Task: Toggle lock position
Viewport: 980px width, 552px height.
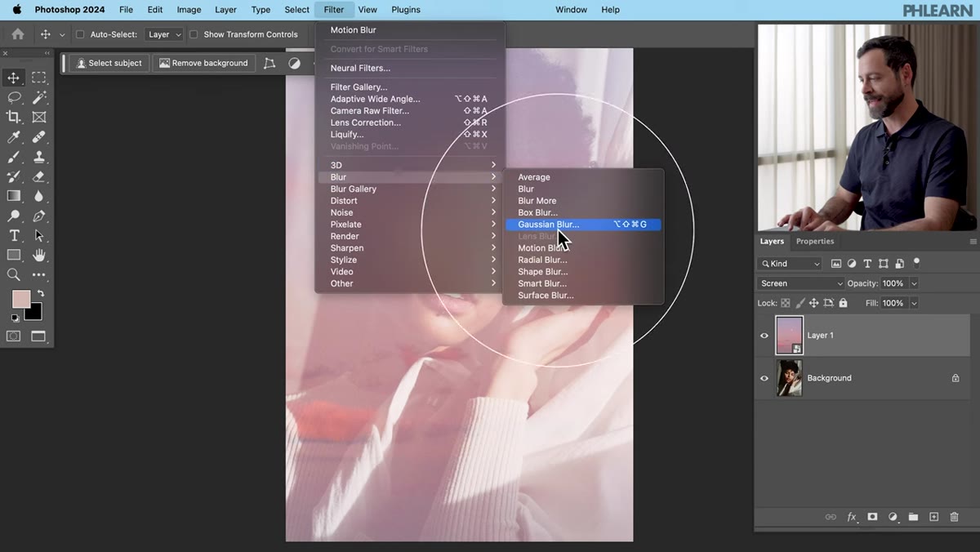Action: click(x=813, y=303)
